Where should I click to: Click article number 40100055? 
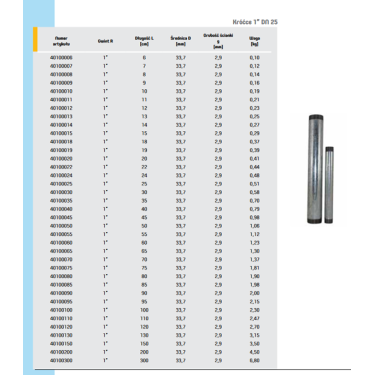click(61, 234)
